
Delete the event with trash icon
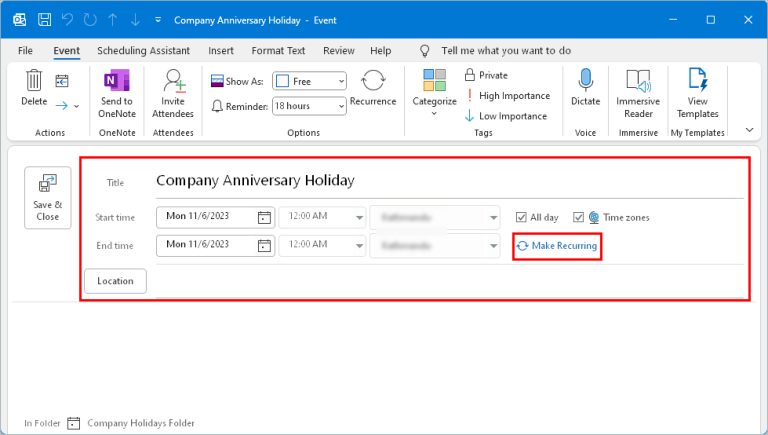point(34,87)
